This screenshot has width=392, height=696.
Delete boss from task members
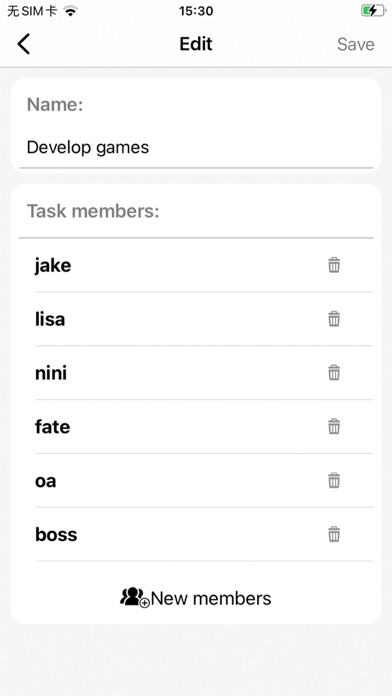334,534
